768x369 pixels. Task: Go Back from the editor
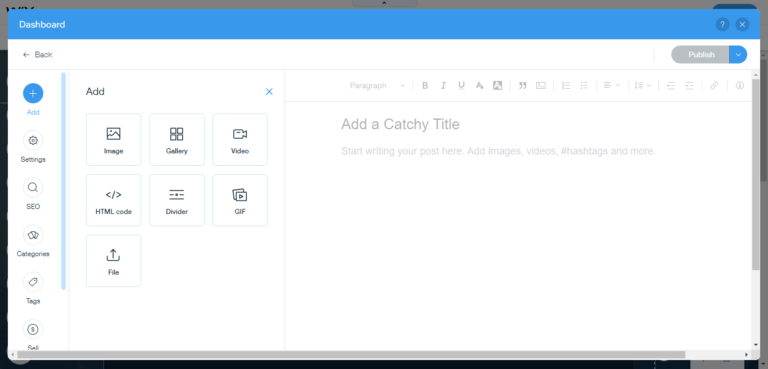pyautogui.click(x=37, y=54)
